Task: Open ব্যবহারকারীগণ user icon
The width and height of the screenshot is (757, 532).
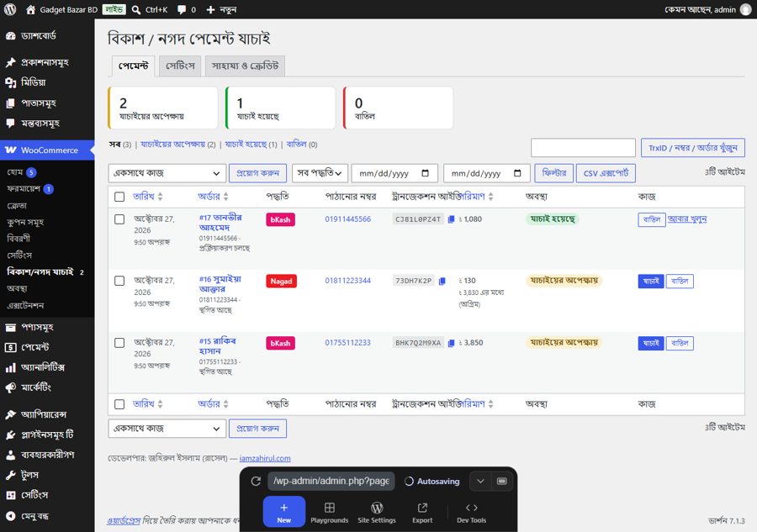Action: (11, 455)
